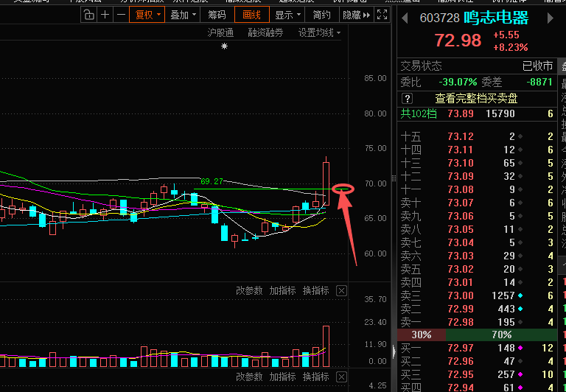The width and height of the screenshot is (566, 392).
Task: Open 查看完整档买卖盘 link
Action: click(476, 98)
